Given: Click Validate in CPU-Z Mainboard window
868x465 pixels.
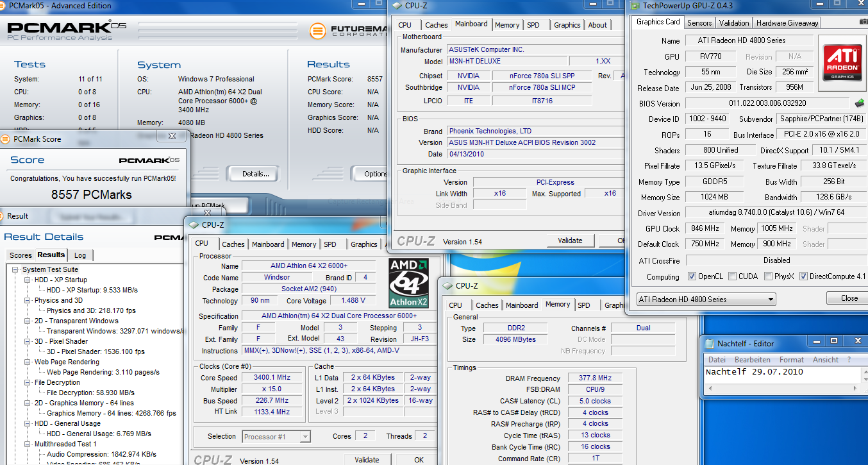Looking at the screenshot, I should [x=570, y=241].
